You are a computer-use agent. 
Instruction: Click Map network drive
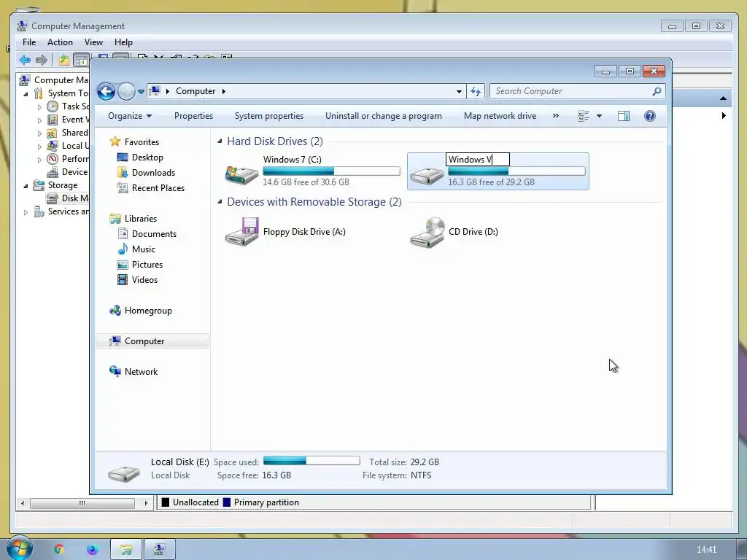coord(500,116)
